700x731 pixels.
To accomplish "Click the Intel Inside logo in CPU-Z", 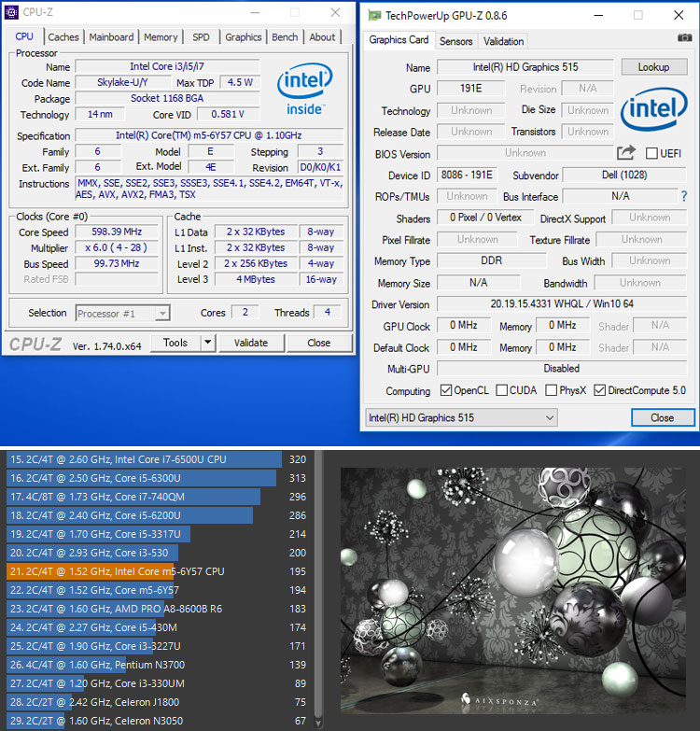I will coord(305,89).
